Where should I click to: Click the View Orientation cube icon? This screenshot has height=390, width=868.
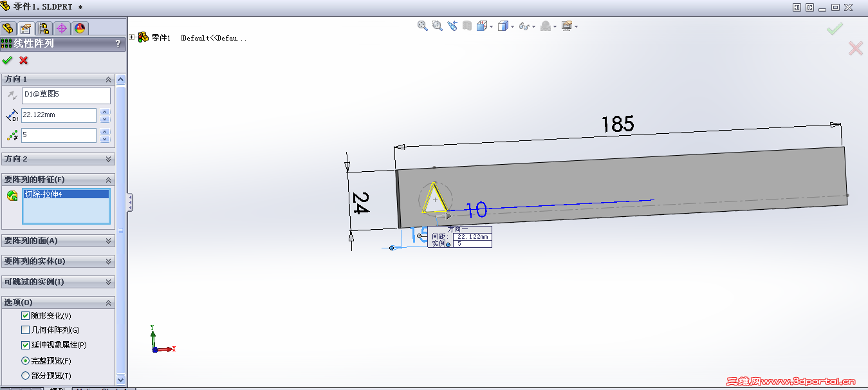point(482,26)
